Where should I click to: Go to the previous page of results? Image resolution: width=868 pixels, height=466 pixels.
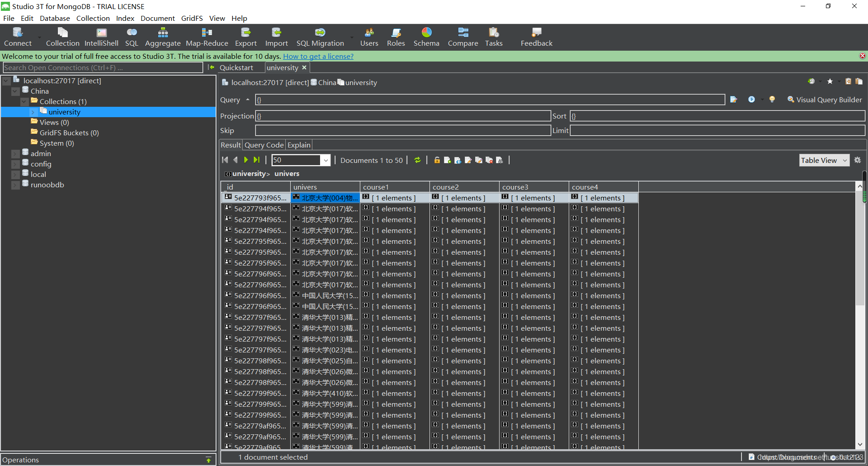tap(236, 160)
